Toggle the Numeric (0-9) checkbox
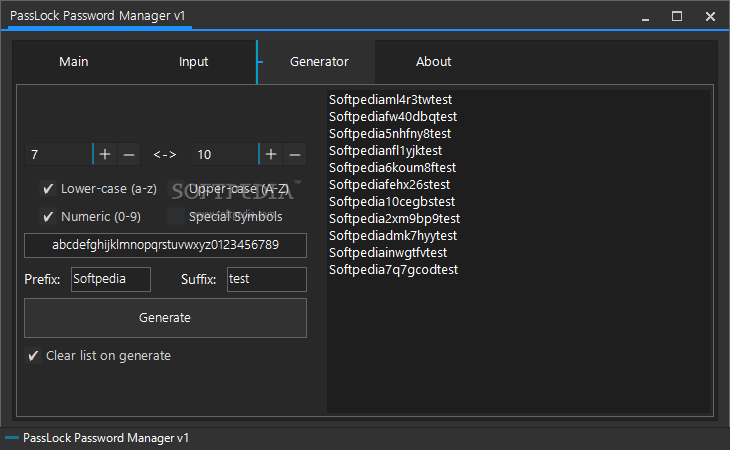This screenshot has width=730, height=450. tap(48, 216)
